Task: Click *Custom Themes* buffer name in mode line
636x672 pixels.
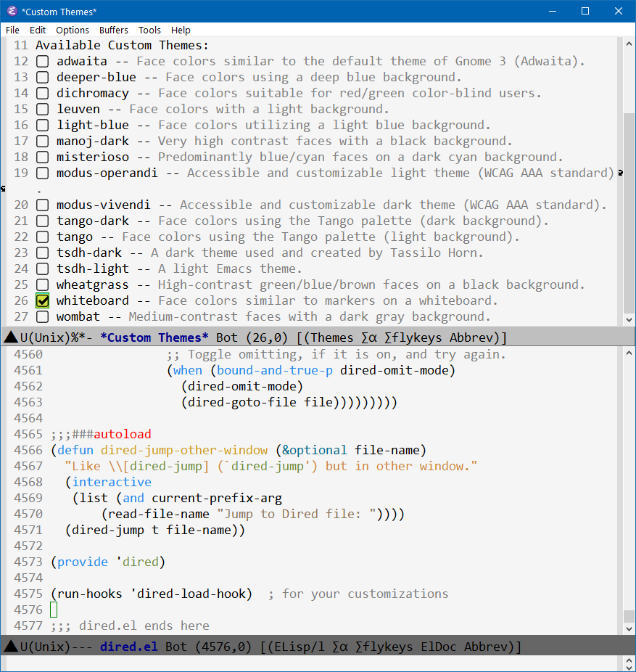Action: tap(154, 337)
